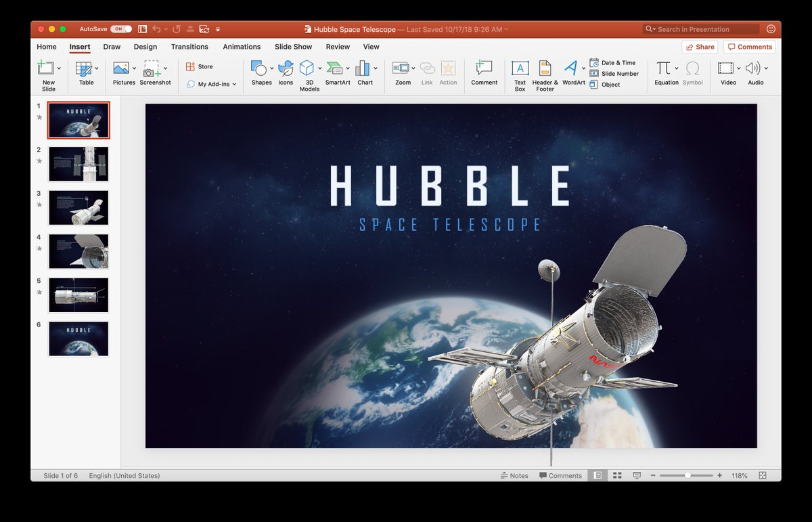Screen dimensions: 812x522
Task: Open the Review tab
Action: click(x=338, y=47)
